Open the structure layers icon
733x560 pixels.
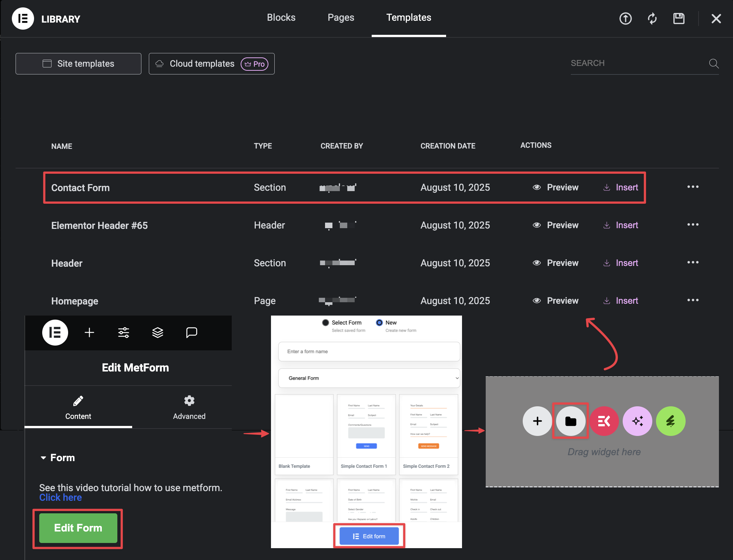point(158,333)
